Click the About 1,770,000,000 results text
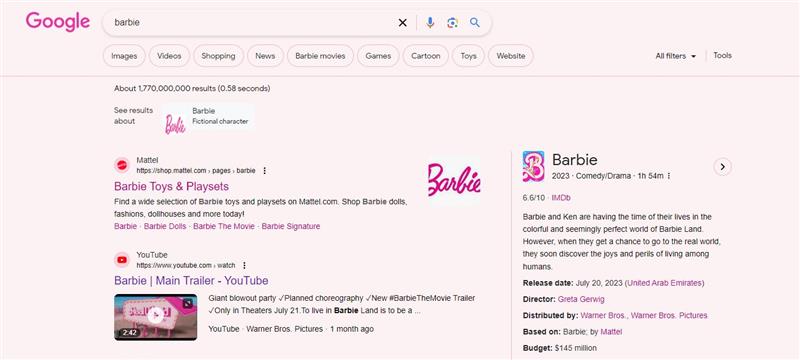The width and height of the screenshot is (800, 360). [192, 89]
